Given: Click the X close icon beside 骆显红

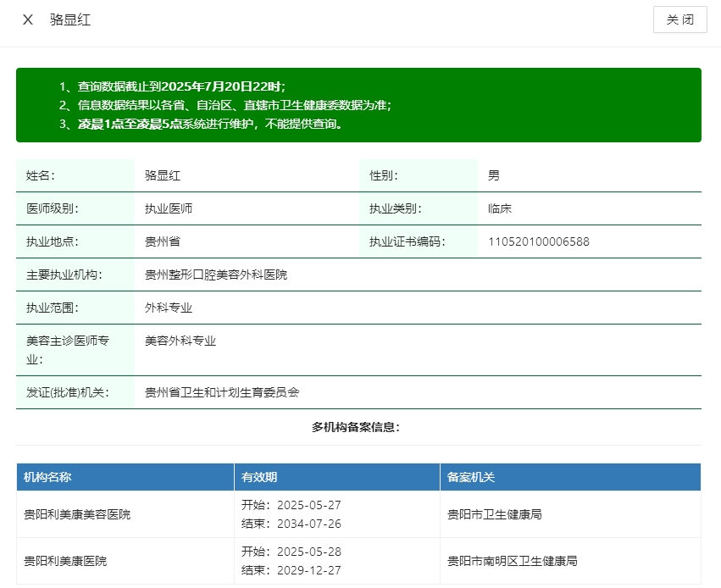Looking at the screenshot, I should (x=28, y=19).
